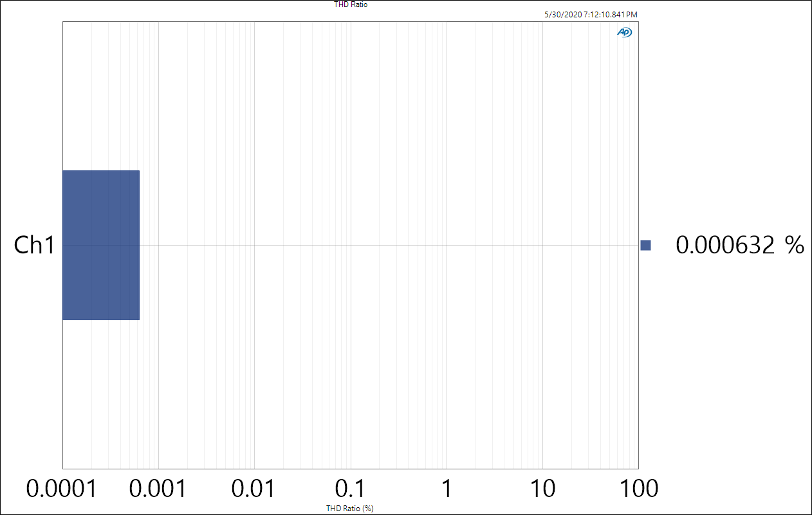Image resolution: width=812 pixels, height=515 pixels.
Task: Click the 0.01 axis label
Action: point(254,489)
